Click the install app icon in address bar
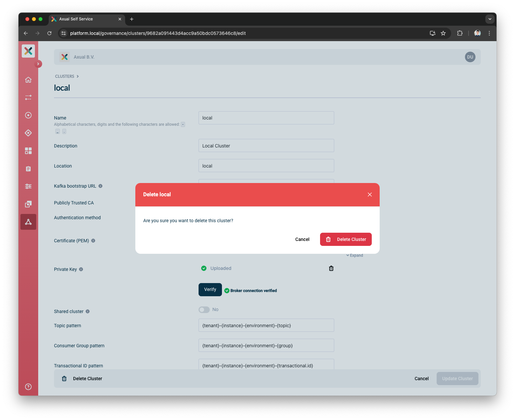The width and height of the screenshot is (515, 420). pos(433,33)
